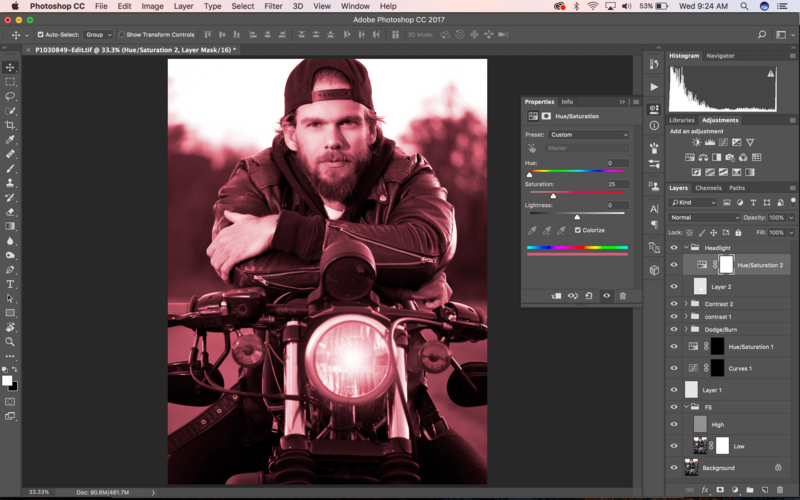This screenshot has height=500, width=800.
Task: Click the Hue value input field
Action: coord(617,163)
